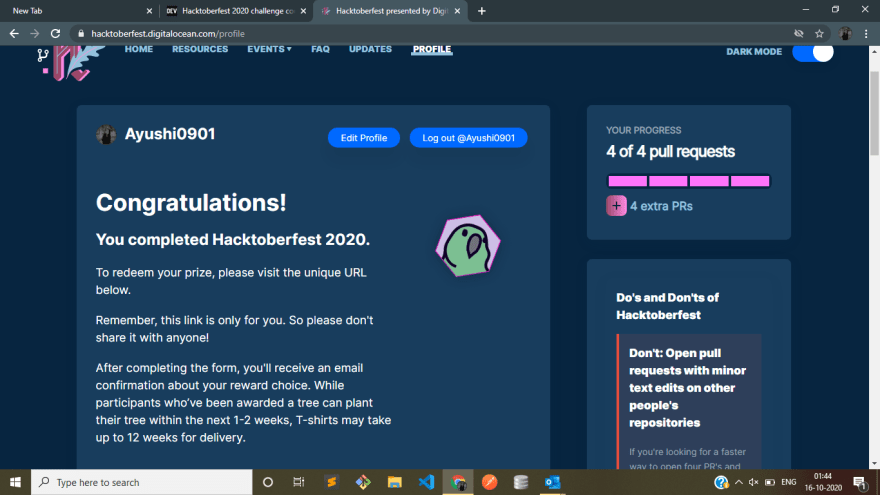This screenshot has width=880, height=495.
Task: Click Type here to search box
Action: coord(142,482)
